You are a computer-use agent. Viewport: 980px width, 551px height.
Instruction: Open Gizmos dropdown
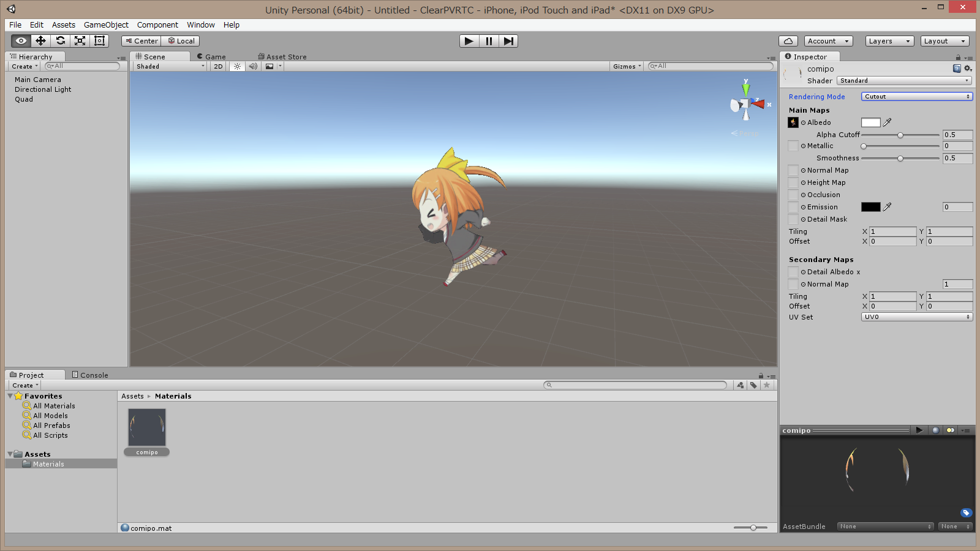tap(627, 66)
